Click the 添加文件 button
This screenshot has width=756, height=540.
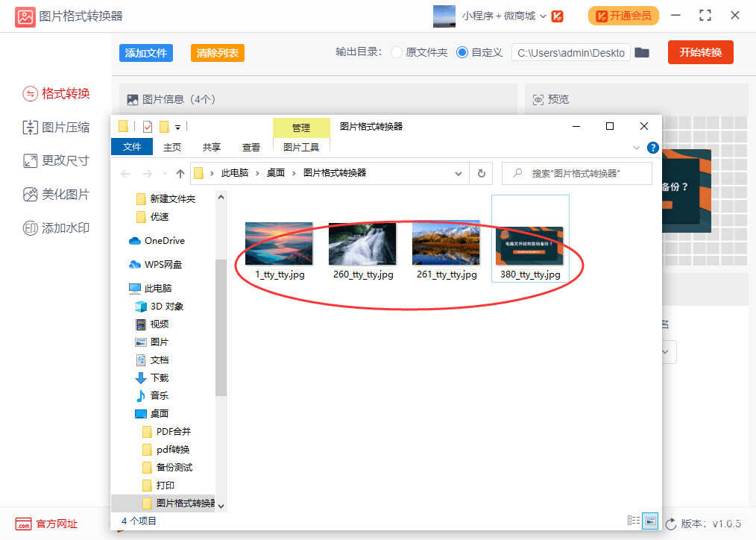[146, 53]
